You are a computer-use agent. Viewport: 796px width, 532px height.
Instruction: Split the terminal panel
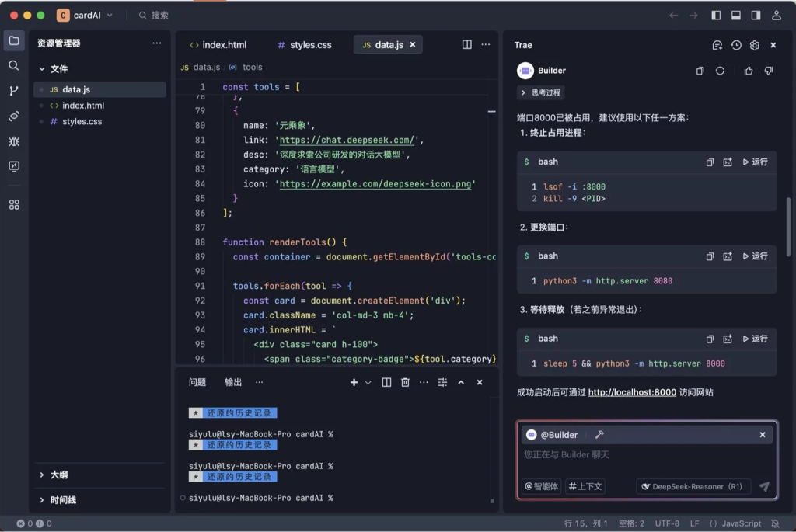(x=386, y=382)
